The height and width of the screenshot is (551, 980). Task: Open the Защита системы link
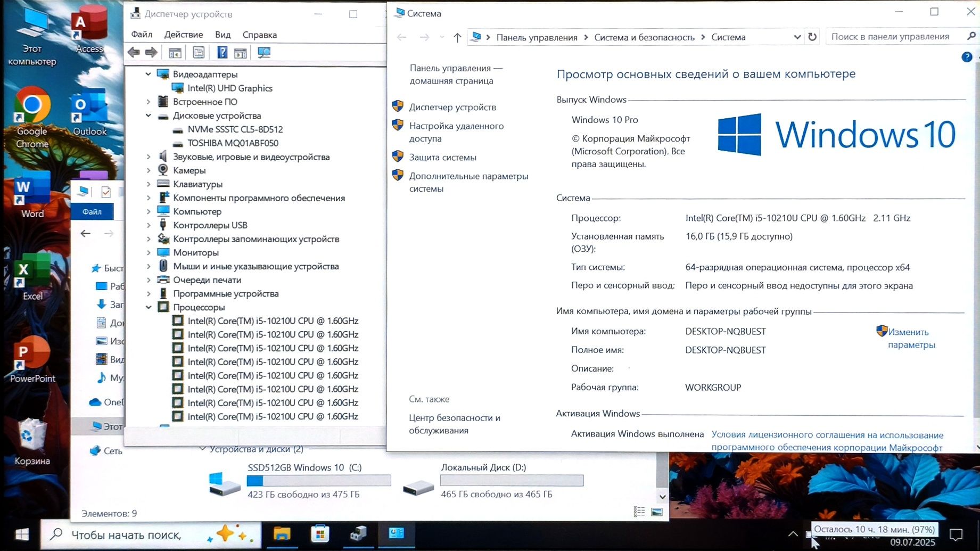(443, 157)
